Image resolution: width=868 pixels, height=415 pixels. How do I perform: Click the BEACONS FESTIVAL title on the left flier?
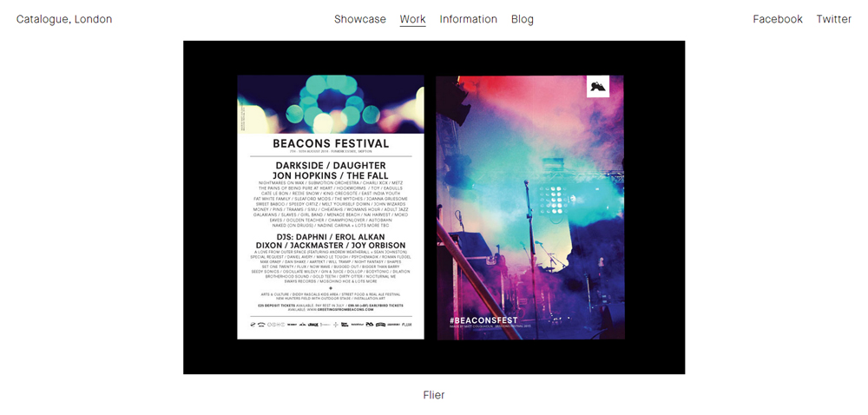click(x=331, y=143)
